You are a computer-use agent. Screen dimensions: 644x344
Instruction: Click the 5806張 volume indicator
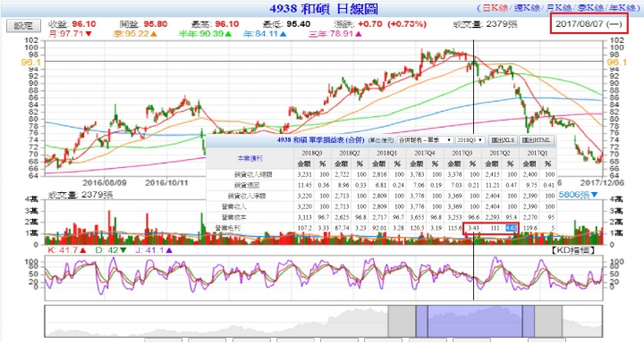(x=578, y=195)
